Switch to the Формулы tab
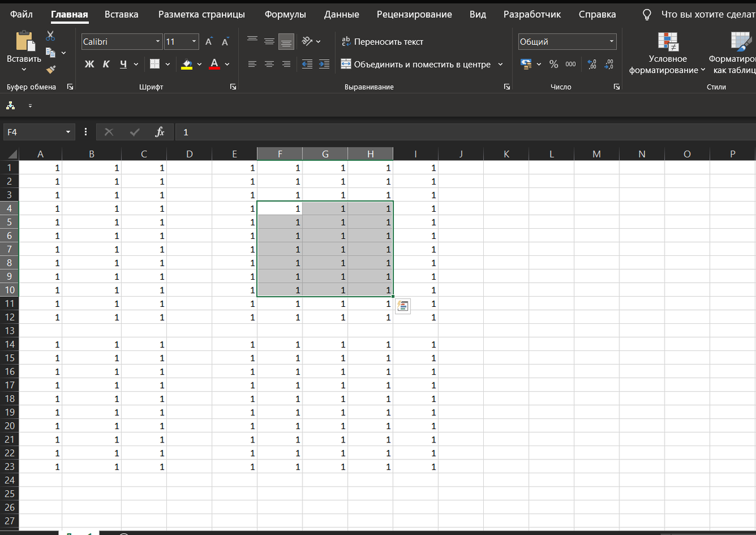The height and width of the screenshot is (535, 756). pos(285,14)
